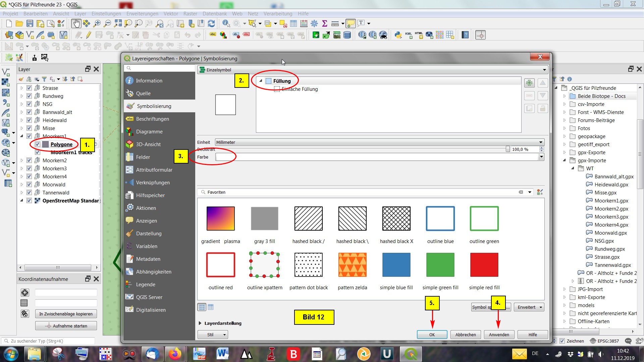Screen dimensions: 644x362
Task: Open the Vektor menu
Action: [x=171, y=14]
